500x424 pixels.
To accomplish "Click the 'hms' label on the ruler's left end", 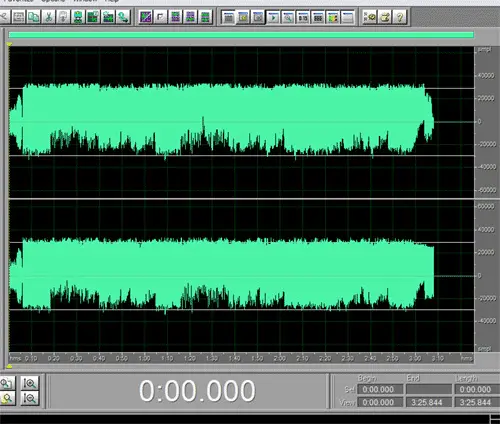I will pyautogui.click(x=15, y=359).
